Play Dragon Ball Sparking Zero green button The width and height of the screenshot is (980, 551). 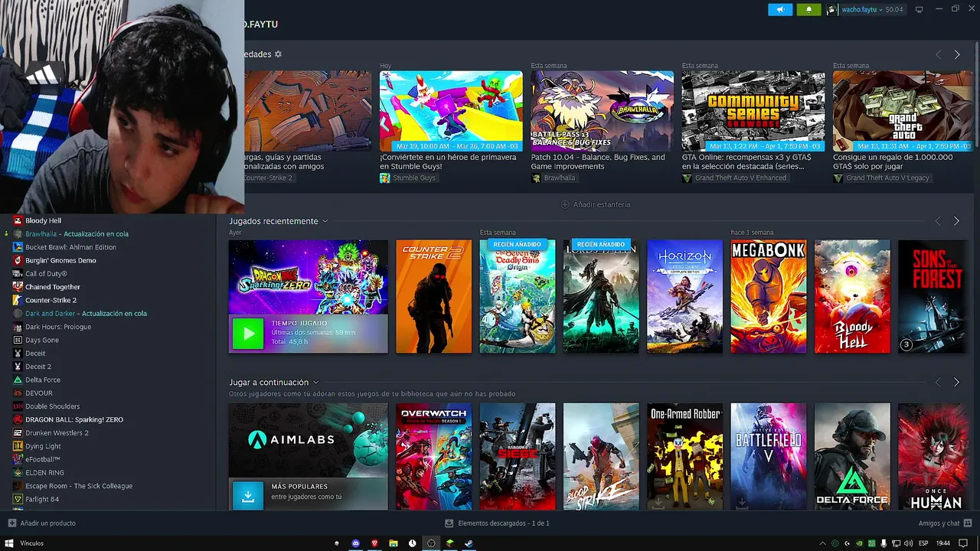point(248,334)
